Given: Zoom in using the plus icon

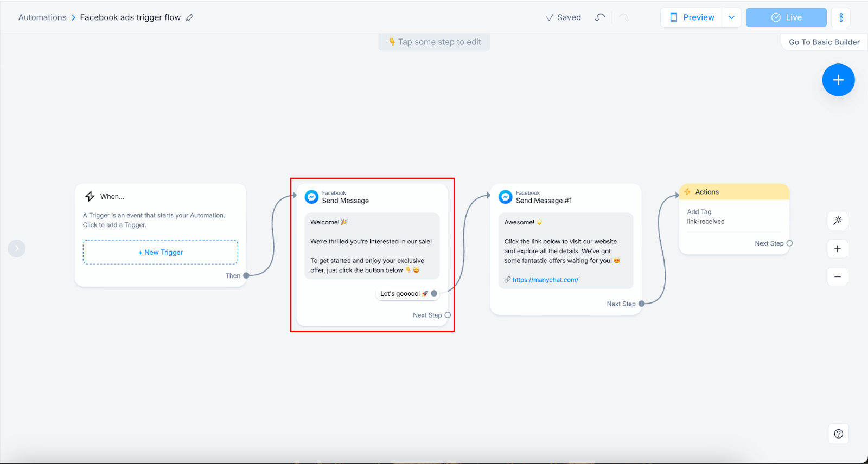Looking at the screenshot, I should [838, 249].
